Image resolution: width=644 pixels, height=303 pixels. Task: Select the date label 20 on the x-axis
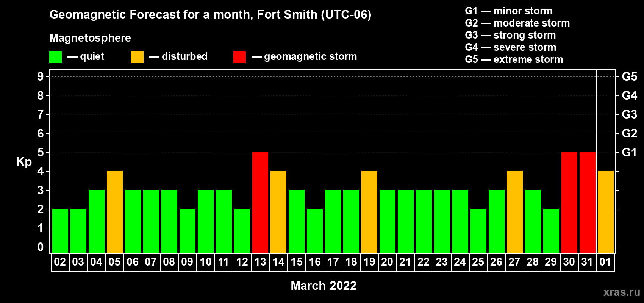pyautogui.click(x=387, y=262)
